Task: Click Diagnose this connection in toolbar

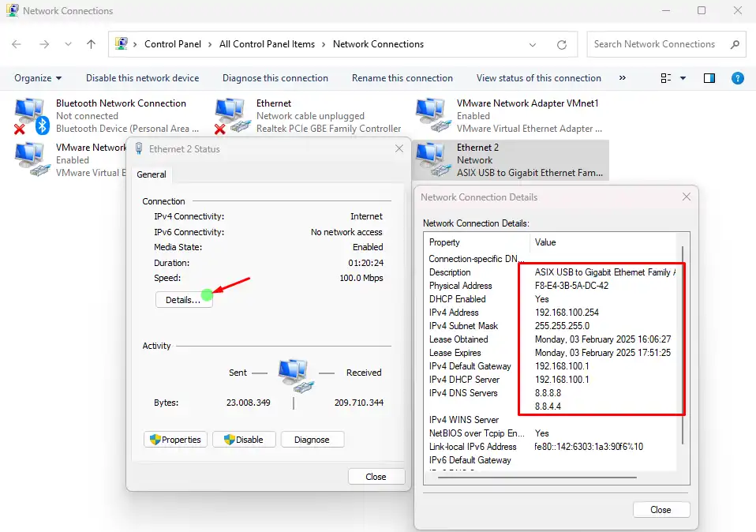Action: pos(275,78)
